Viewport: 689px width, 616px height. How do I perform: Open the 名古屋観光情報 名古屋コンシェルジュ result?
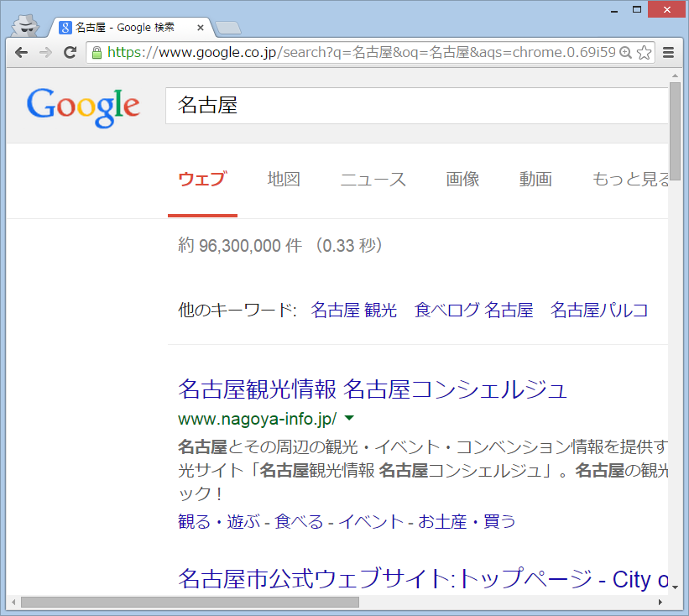pos(373,389)
